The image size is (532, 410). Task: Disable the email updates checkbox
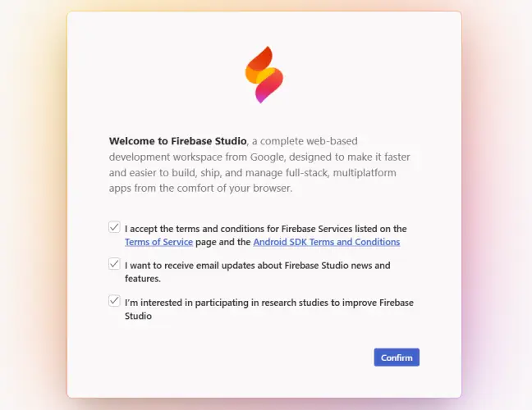click(x=114, y=264)
